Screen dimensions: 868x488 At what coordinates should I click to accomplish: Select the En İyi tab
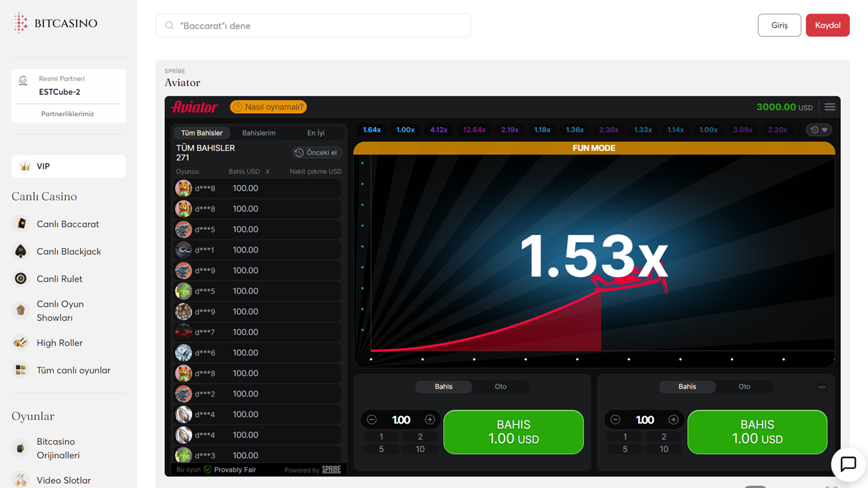(x=316, y=133)
